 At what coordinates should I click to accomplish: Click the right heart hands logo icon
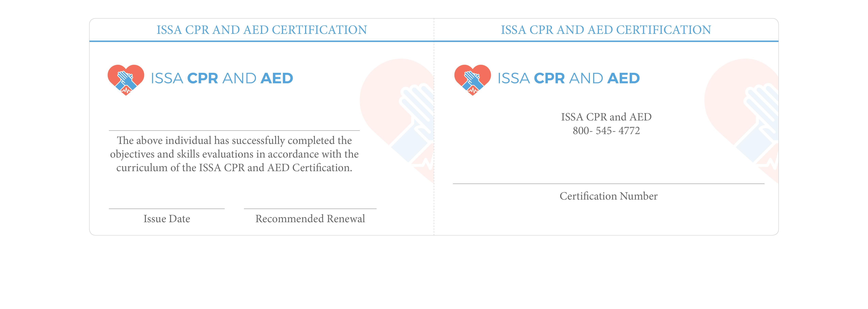[x=472, y=80]
